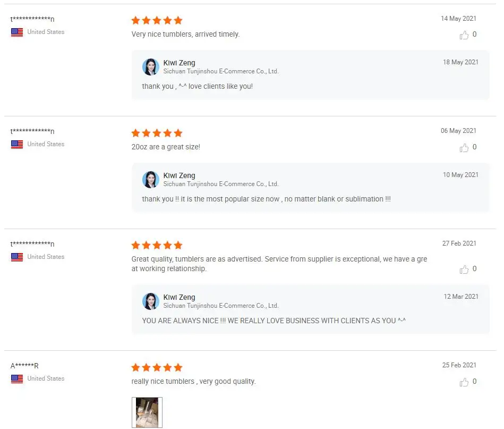Click US flag beside the 06 May reviewer
This screenshot has height=429, width=504.
tap(17, 145)
